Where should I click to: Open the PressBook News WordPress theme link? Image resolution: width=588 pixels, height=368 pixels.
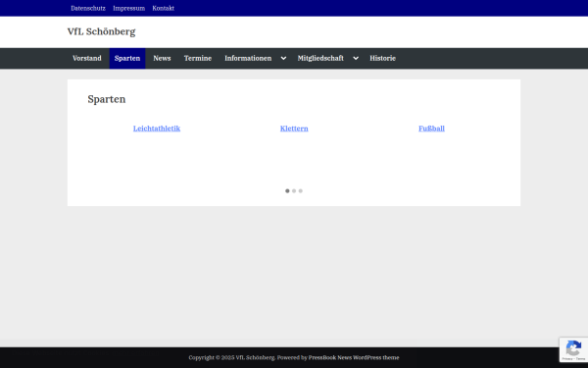[354, 357]
